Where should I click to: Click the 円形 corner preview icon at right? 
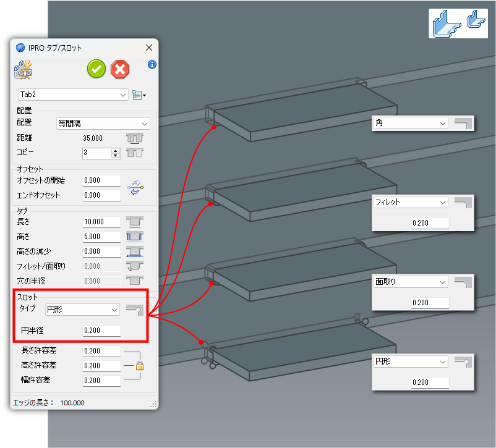point(463,362)
